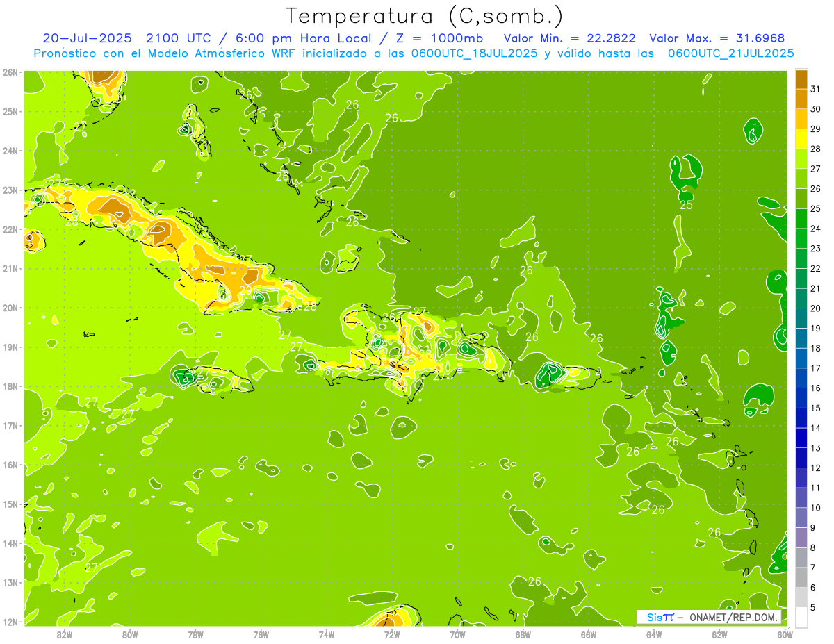Click the longitude axis label 82W
The height and width of the screenshot is (644, 834).
pos(64,634)
